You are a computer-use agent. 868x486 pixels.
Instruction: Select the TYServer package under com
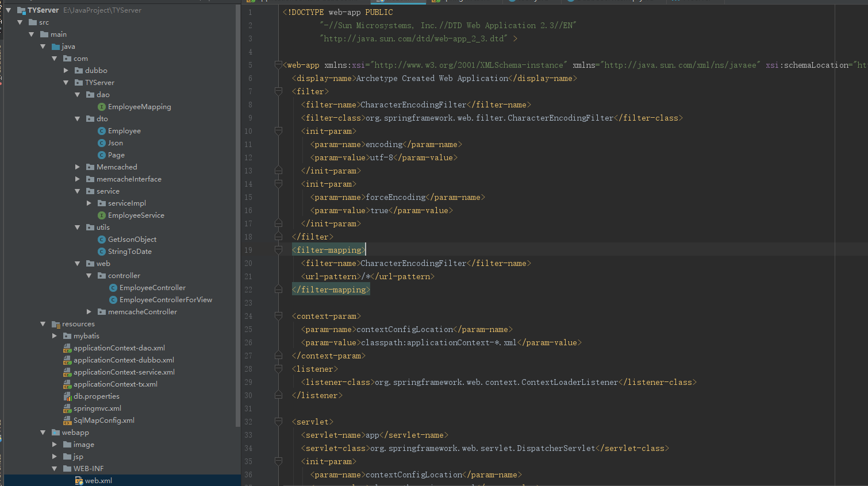click(x=99, y=83)
